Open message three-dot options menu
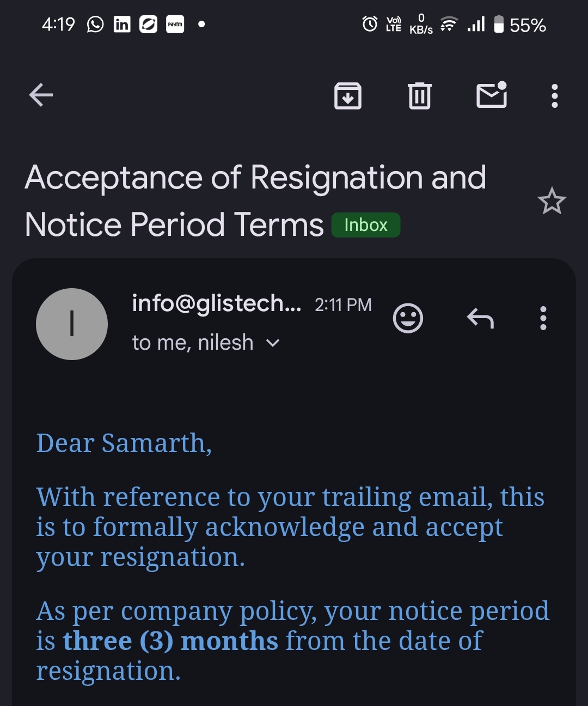Image resolution: width=588 pixels, height=706 pixels. 543,318
